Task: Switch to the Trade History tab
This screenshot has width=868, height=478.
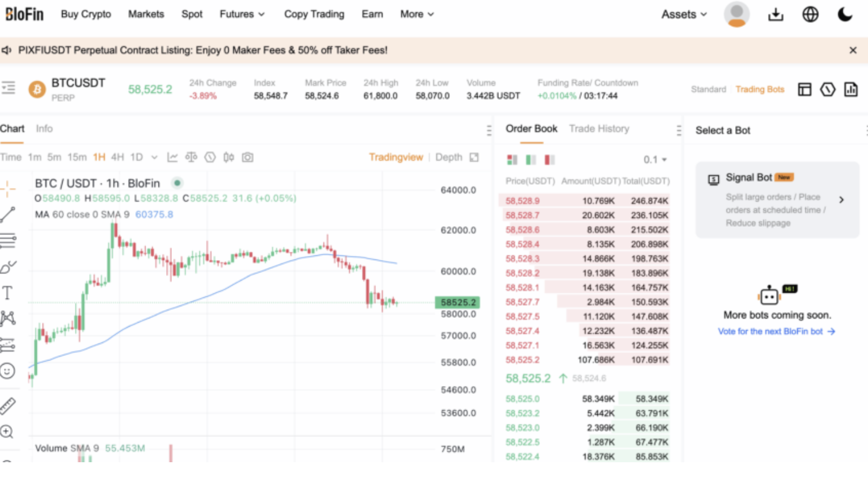Action: tap(599, 129)
